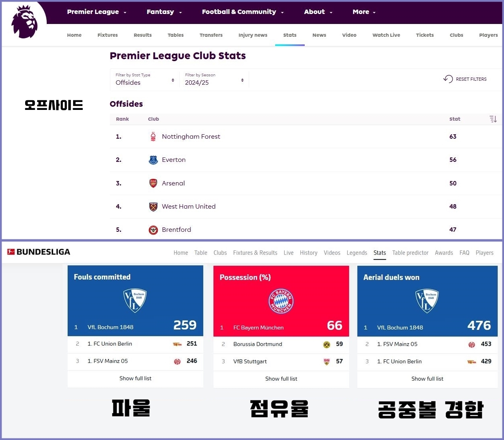Viewport: 504px width, 440px height.
Task: Open the Fixtures tab
Action: [107, 35]
